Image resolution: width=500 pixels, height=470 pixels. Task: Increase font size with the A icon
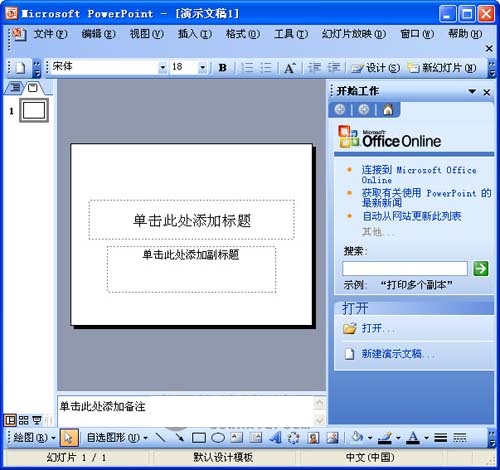tap(289, 68)
